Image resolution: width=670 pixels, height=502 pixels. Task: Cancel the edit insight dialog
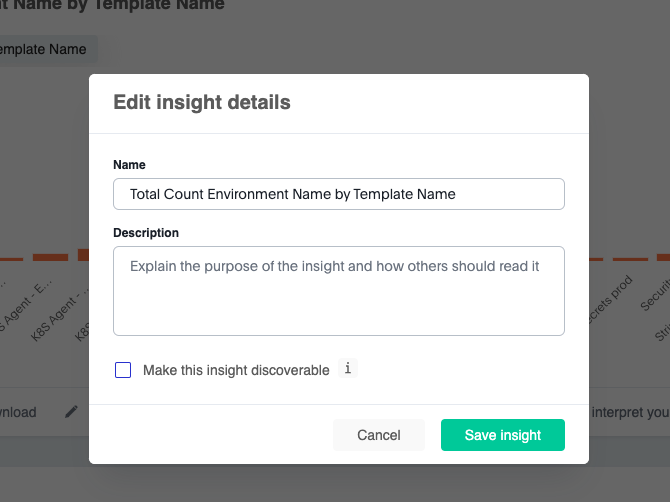379,435
